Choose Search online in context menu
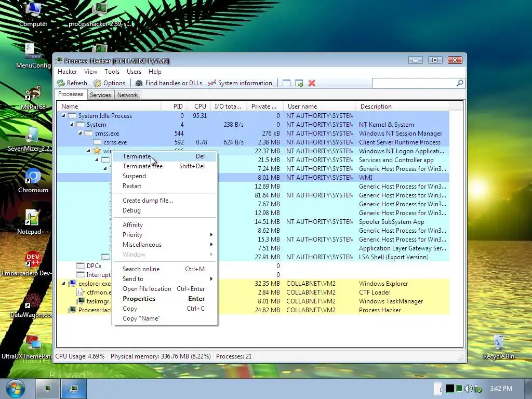Screen dimensions: 532x399 click(164, 269)
